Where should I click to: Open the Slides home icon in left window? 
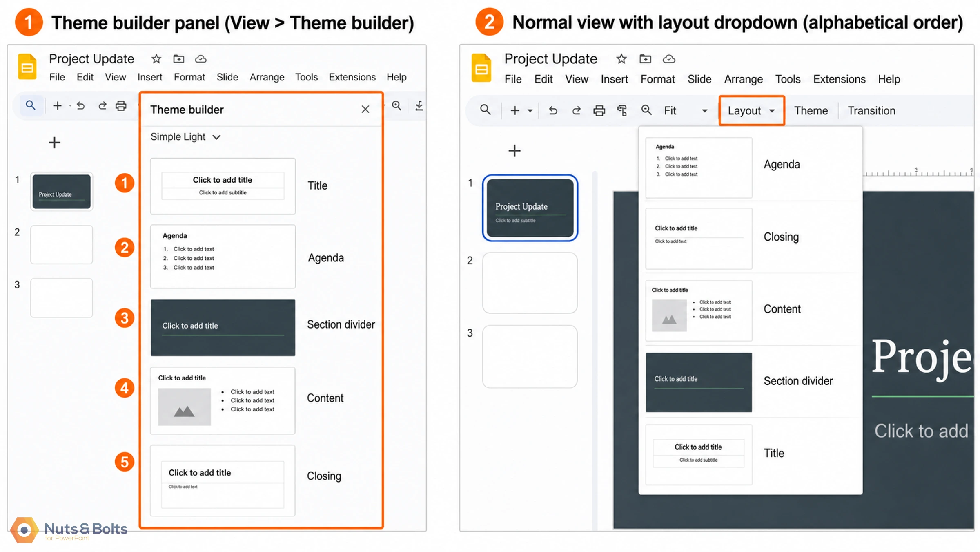(27, 66)
